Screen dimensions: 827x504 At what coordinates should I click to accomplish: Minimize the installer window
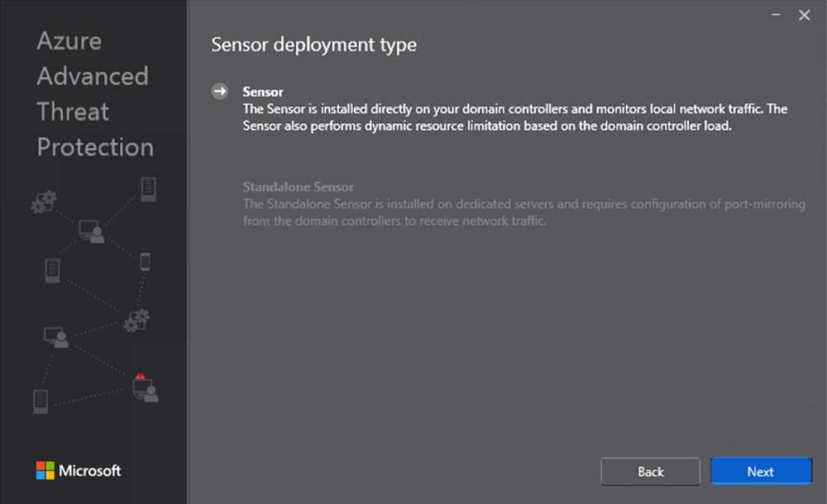777,15
